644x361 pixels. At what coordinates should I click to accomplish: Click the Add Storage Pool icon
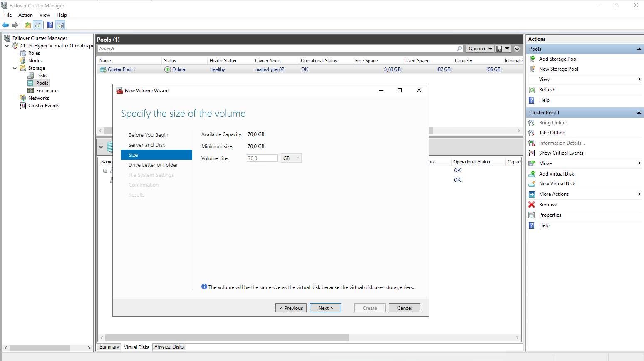pyautogui.click(x=532, y=59)
